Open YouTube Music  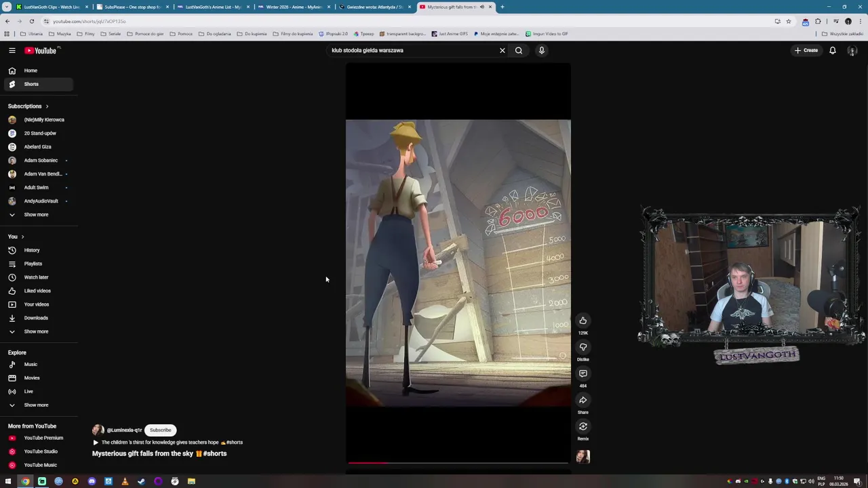[x=37, y=465]
